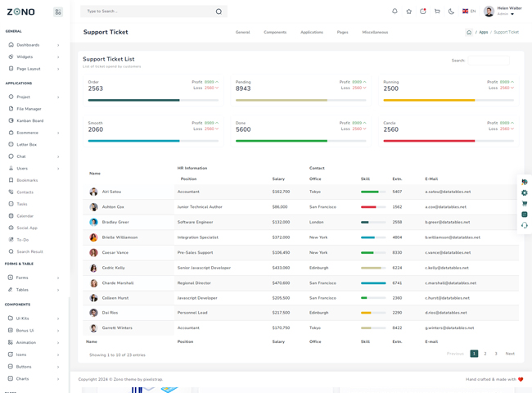Expand the Dashboards sidebar menu
Viewport: 532px width, 393px height.
33,45
